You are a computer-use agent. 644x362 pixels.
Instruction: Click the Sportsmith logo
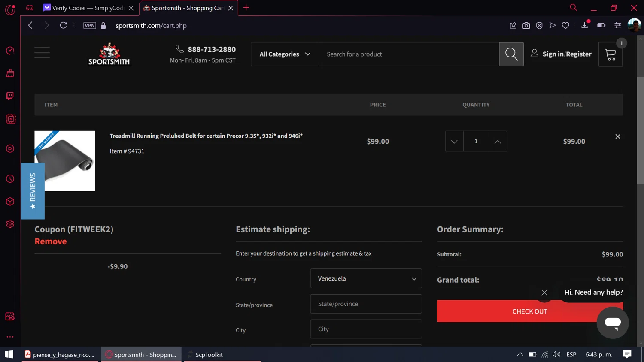tap(109, 54)
